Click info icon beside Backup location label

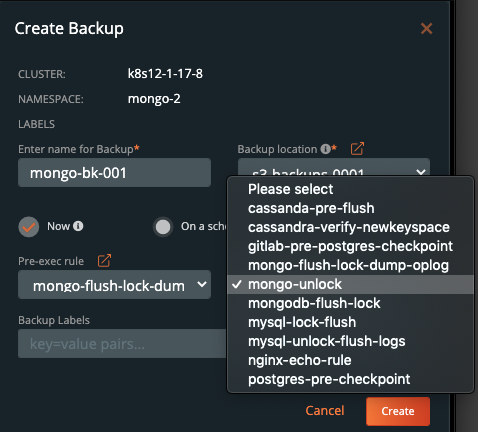tap(325, 149)
